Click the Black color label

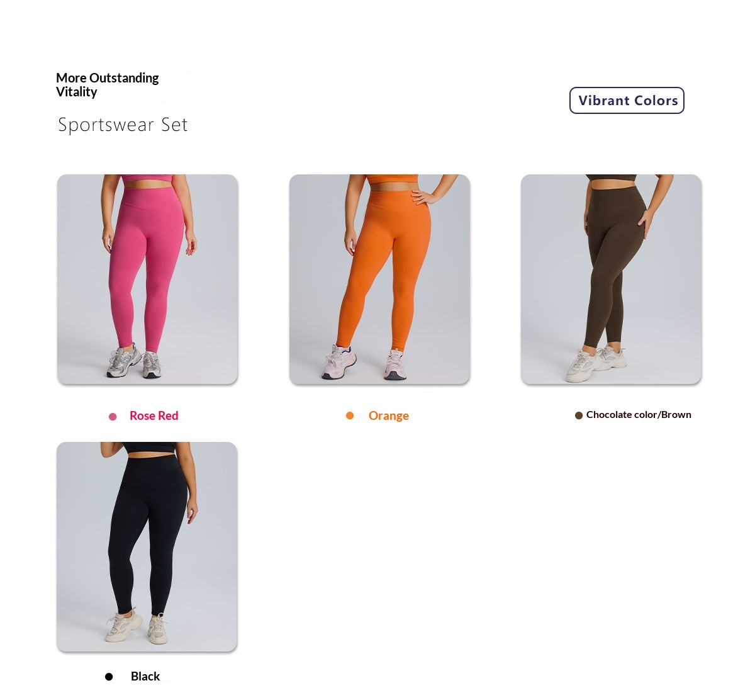point(145,677)
